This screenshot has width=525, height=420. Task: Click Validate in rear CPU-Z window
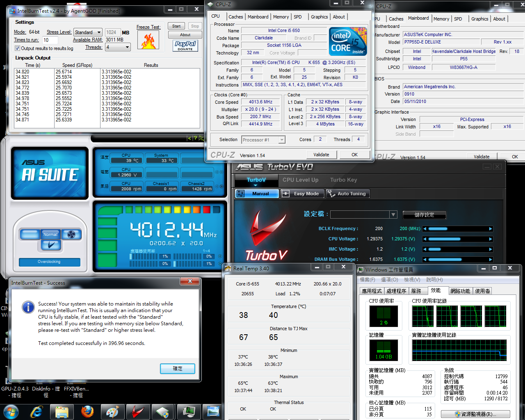coord(482,157)
